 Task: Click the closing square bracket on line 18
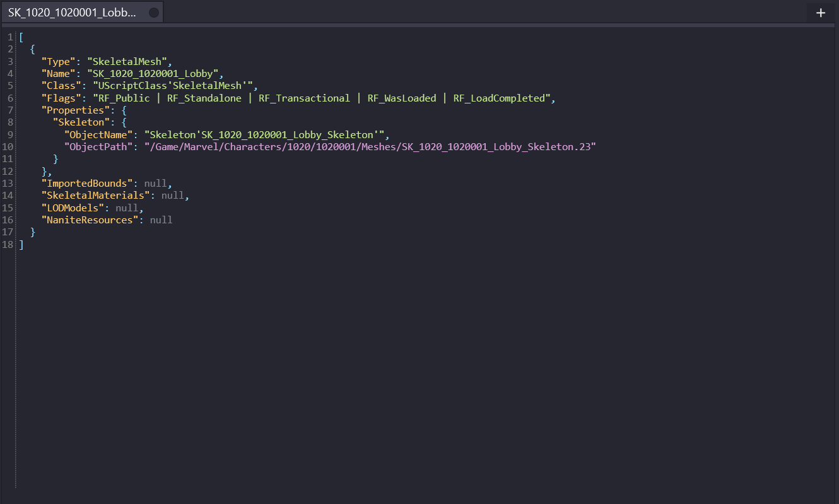21,245
